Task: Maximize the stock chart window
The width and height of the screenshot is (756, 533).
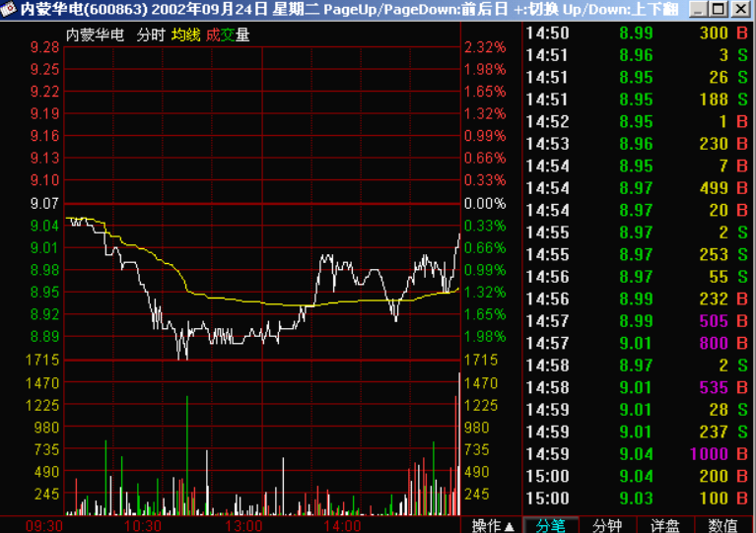Action: tap(719, 10)
